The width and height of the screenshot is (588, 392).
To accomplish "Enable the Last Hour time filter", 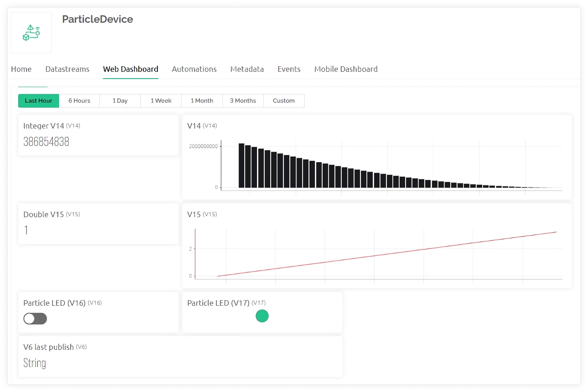I will 39,100.
